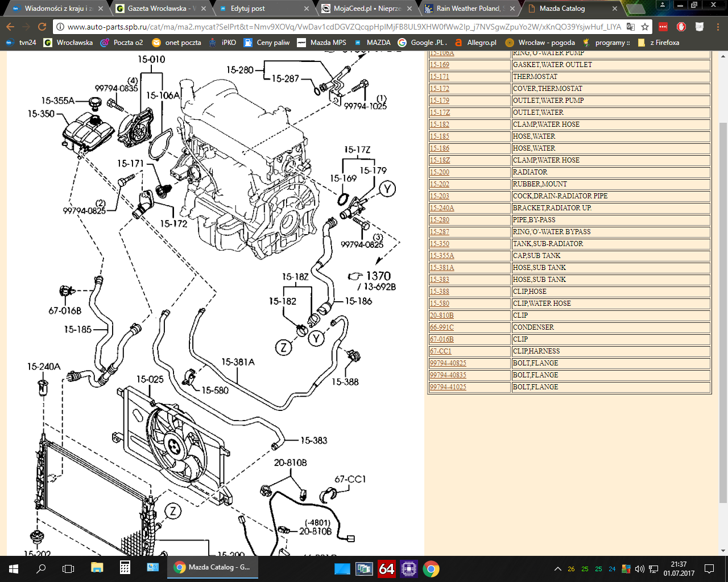Click the volume speaker icon in tray
The height and width of the screenshot is (582, 728).
[639, 569]
